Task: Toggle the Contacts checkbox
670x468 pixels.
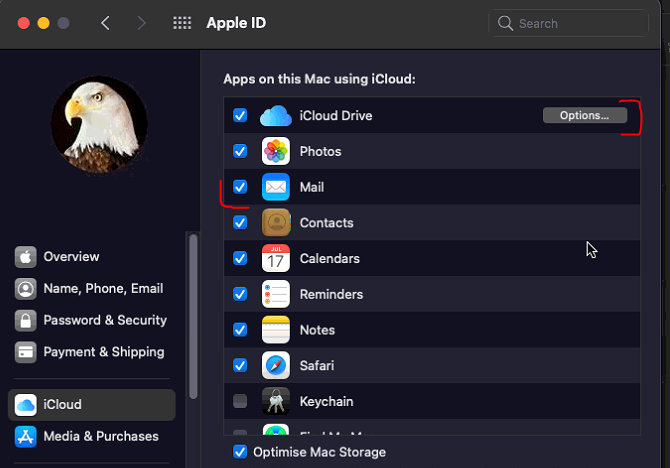Action: tap(240, 223)
